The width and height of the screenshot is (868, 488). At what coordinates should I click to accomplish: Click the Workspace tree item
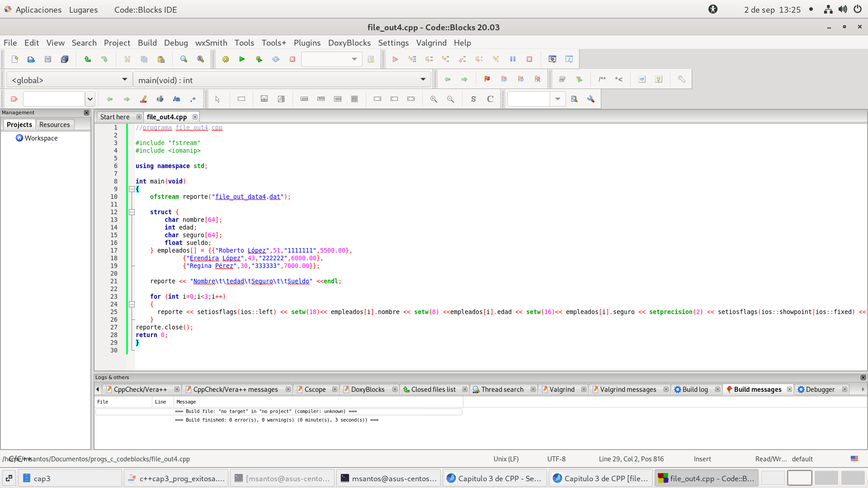click(x=41, y=138)
